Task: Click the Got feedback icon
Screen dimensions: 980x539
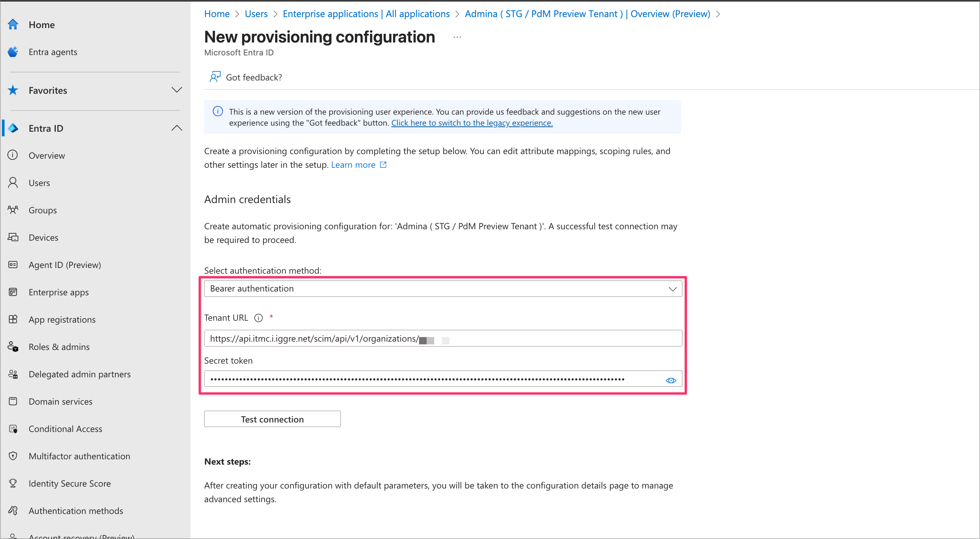Action: pos(215,77)
